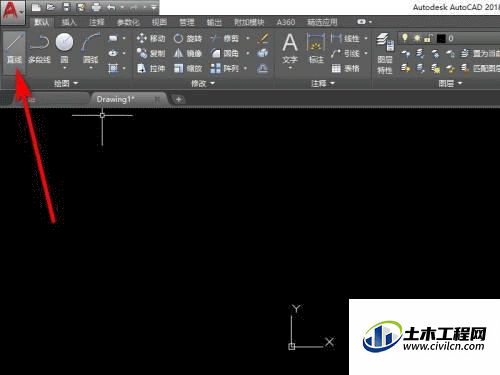Image resolution: width=500 pixels, height=375 pixels.
Task: Select the rectangle draw tool icon
Action: coord(113,38)
